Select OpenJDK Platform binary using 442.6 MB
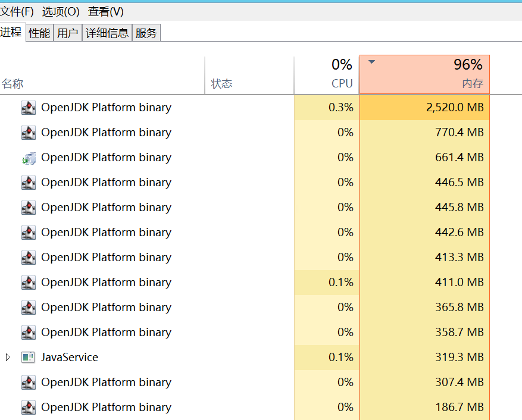 [x=106, y=232]
